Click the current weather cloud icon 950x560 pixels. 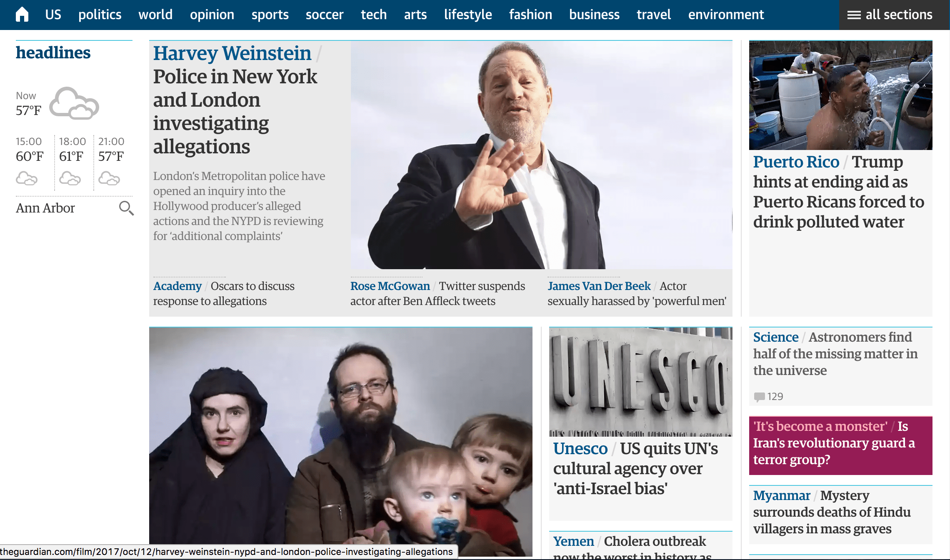pyautogui.click(x=74, y=103)
